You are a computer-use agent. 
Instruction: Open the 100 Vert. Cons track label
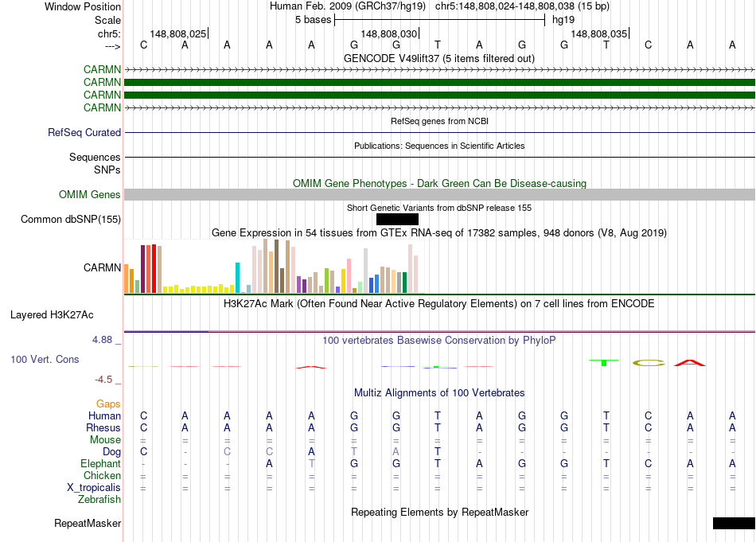(x=45, y=360)
